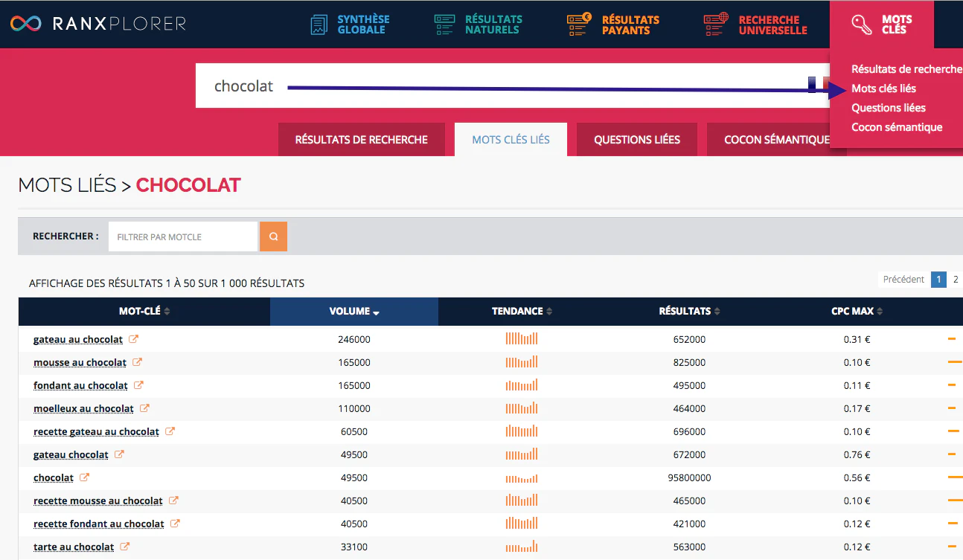Click trend chart for tarte au chocolat

pos(522,547)
